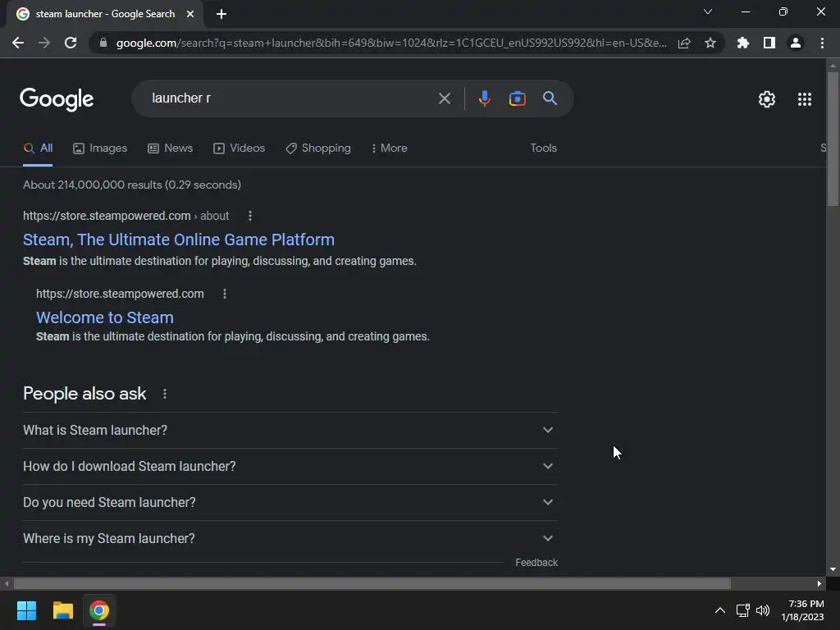Image resolution: width=840 pixels, height=630 pixels.
Task: Click the horizontal scroll right arrow
Action: click(x=819, y=583)
